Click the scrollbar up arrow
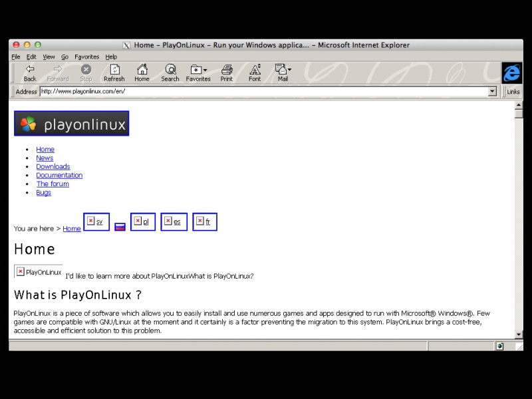 point(519,105)
